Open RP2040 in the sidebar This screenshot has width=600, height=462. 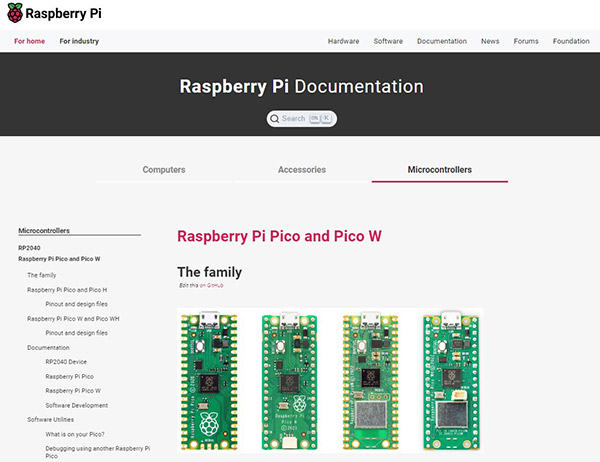pyautogui.click(x=29, y=248)
